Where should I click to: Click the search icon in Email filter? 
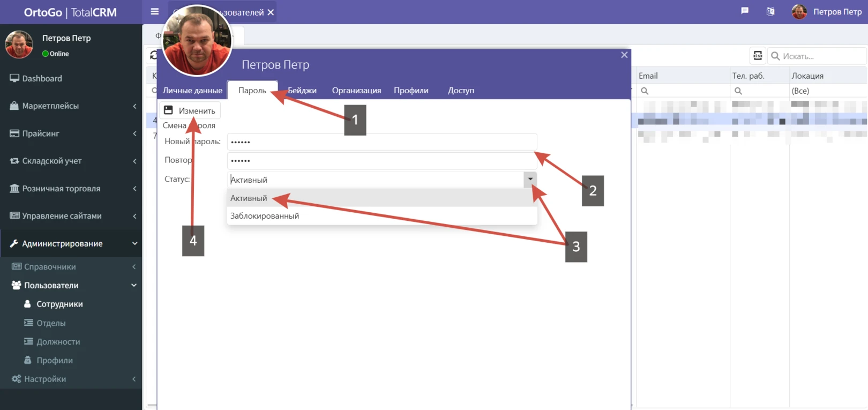(x=645, y=91)
